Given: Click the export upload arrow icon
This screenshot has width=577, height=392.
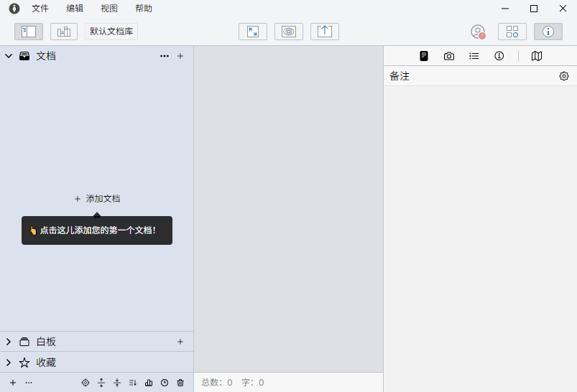Looking at the screenshot, I should pos(325,32).
